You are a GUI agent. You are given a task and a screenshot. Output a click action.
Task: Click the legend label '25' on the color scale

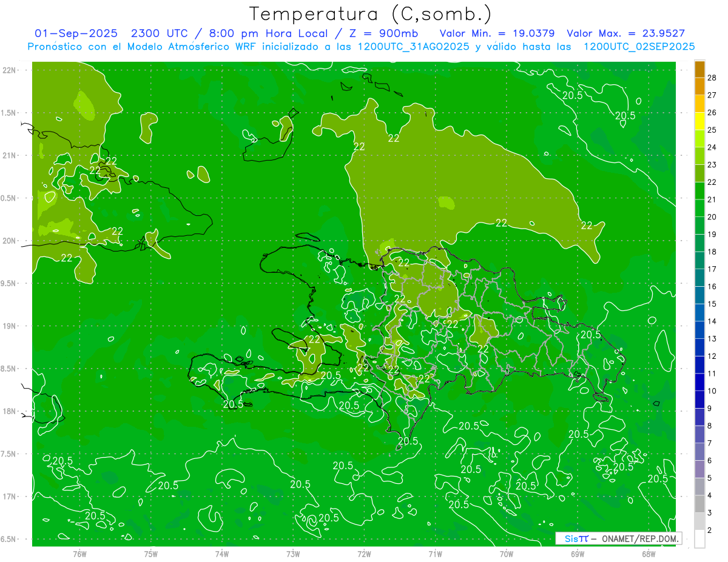coord(712,130)
